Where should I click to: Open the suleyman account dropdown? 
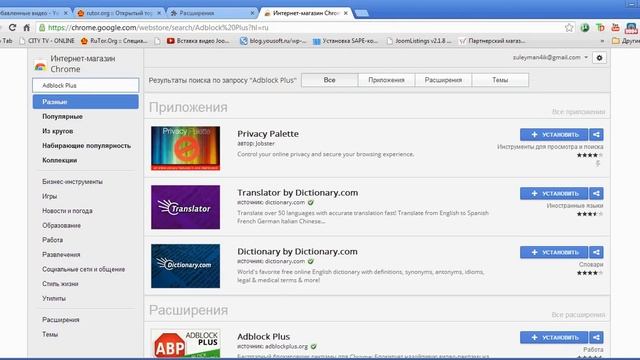[x=551, y=58]
